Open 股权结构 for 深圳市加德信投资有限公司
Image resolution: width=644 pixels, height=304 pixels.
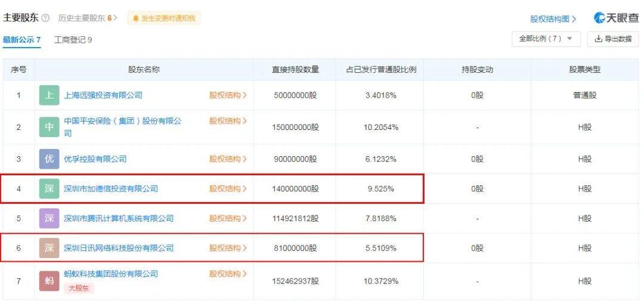[x=228, y=188]
